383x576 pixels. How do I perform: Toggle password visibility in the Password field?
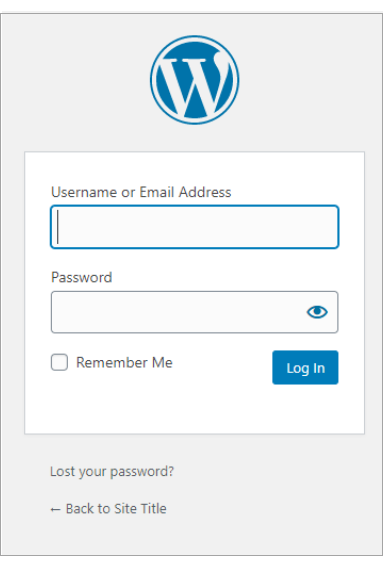point(317,312)
